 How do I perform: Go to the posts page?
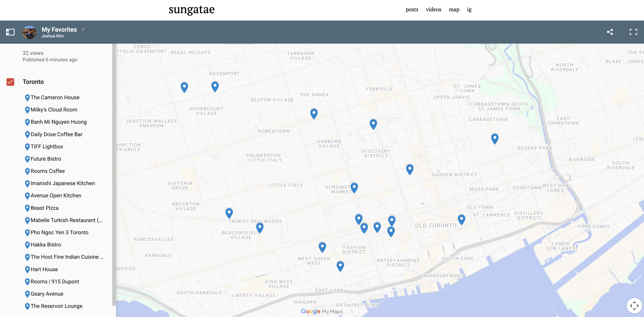pyautogui.click(x=412, y=10)
